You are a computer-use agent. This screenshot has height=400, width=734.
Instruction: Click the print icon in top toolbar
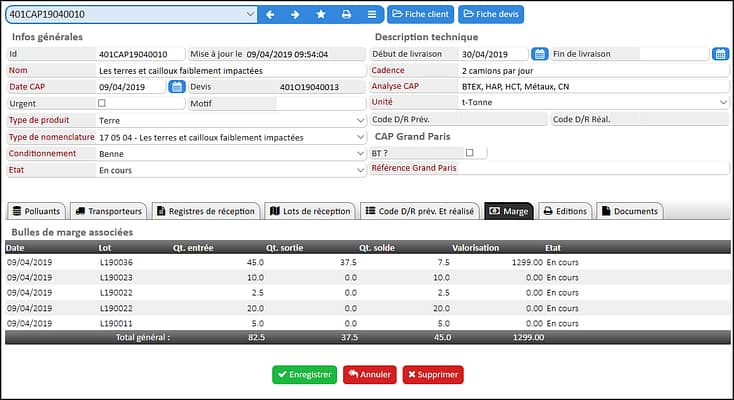coord(346,15)
